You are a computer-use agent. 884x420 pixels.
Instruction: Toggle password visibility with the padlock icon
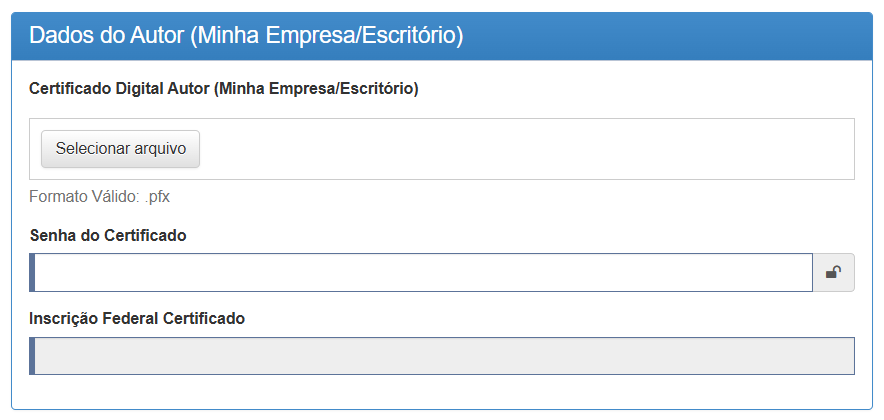point(833,272)
